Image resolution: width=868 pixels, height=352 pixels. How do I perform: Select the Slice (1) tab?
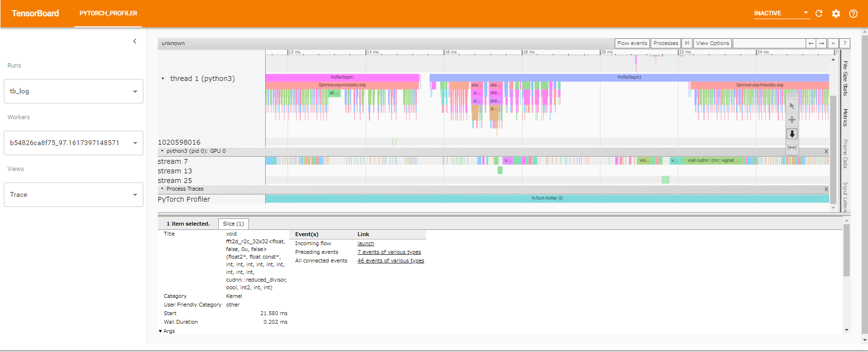coord(233,224)
